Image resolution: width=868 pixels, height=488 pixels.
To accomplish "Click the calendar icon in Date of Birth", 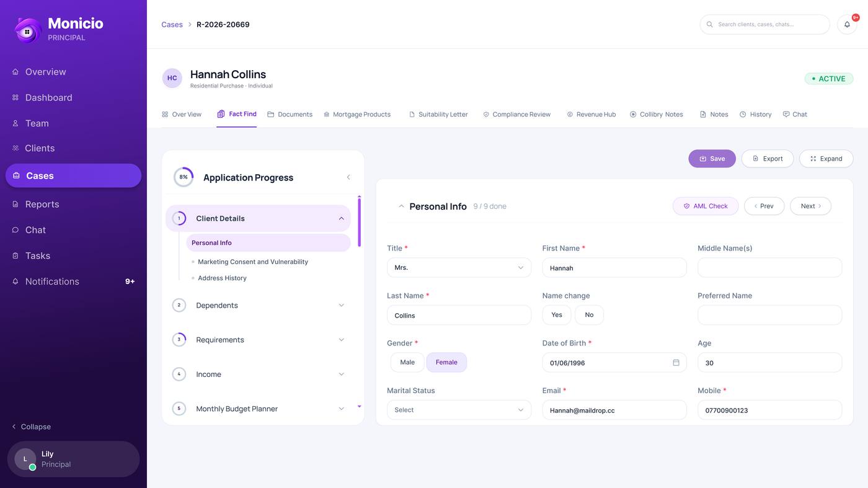I will (x=676, y=363).
